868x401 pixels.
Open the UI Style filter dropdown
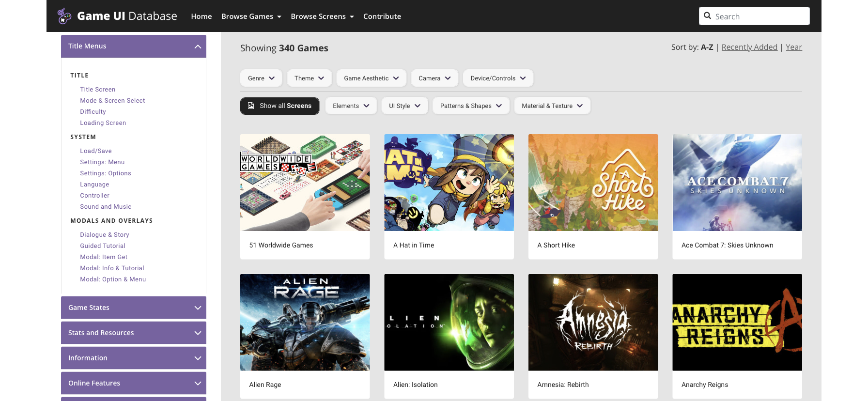pos(404,106)
